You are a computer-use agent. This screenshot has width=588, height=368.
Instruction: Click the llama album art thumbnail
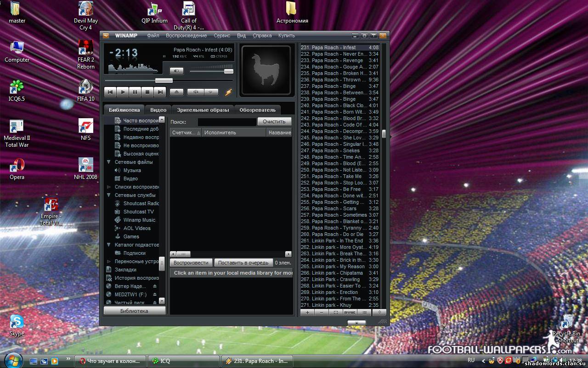pos(267,71)
